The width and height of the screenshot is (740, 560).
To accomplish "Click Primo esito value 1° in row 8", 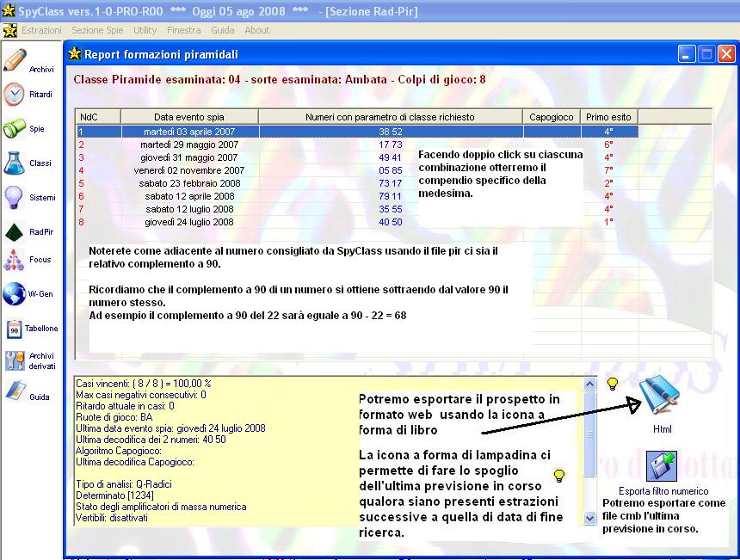I will [609, 222].
